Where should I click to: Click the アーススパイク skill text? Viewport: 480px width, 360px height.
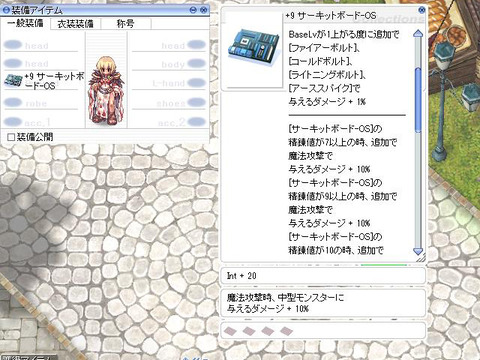[x=324, y=88]
